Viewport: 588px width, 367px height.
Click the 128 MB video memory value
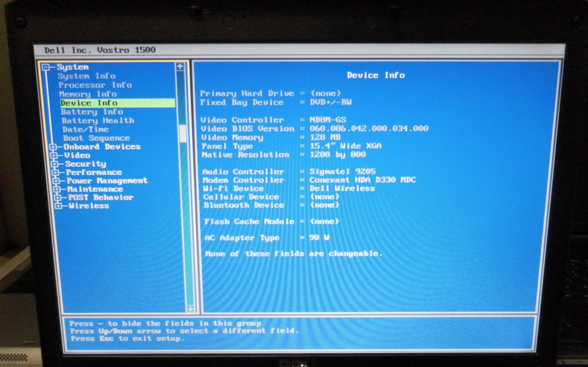click(x=325, y=137)
